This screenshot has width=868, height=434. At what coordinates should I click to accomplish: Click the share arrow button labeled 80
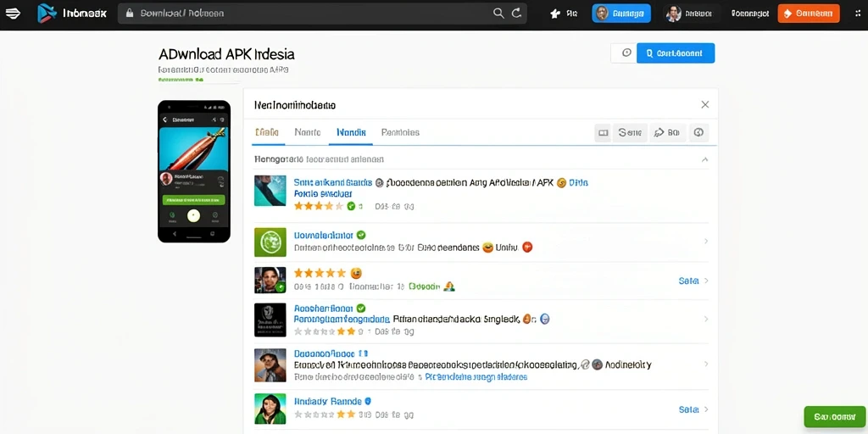[667, 133]
